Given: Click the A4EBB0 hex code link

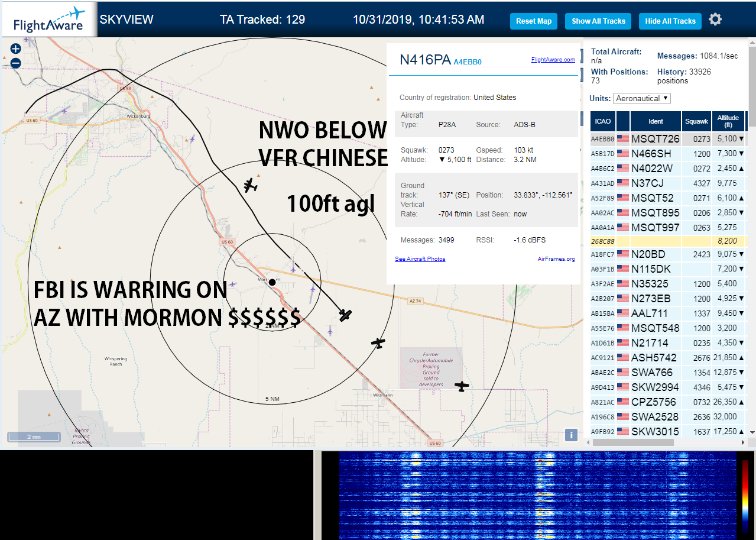Looking at the screenshot, I should (468, 62).
